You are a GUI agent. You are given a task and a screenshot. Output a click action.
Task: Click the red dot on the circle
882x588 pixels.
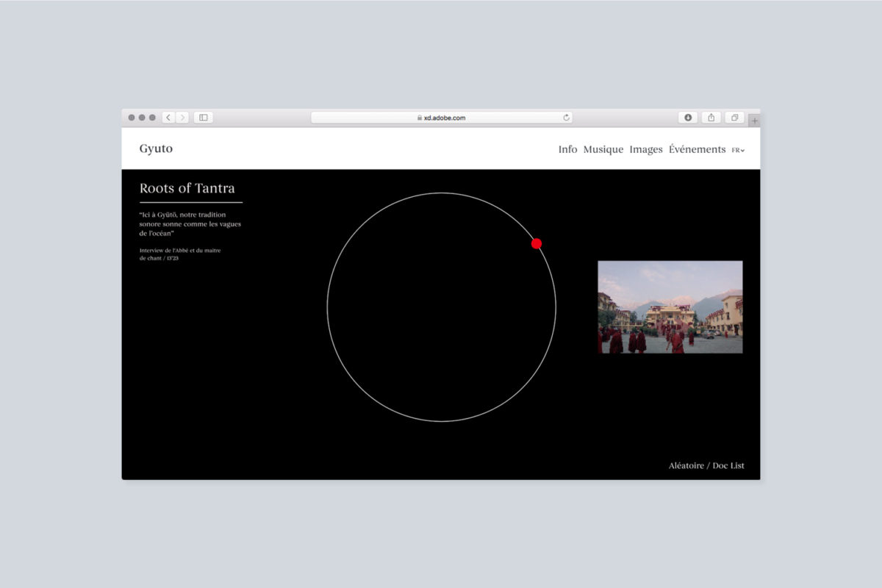tap(537, 243)
